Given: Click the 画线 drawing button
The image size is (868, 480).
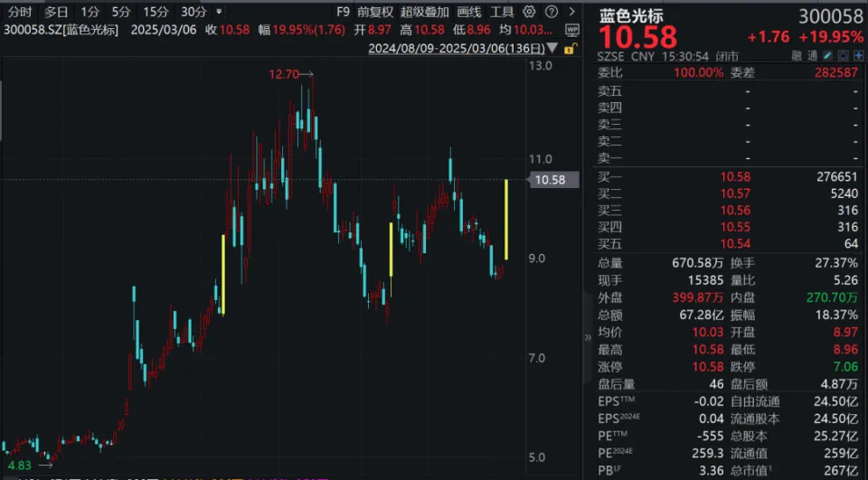Looking at the screenshot, I should tap(469, 13).
